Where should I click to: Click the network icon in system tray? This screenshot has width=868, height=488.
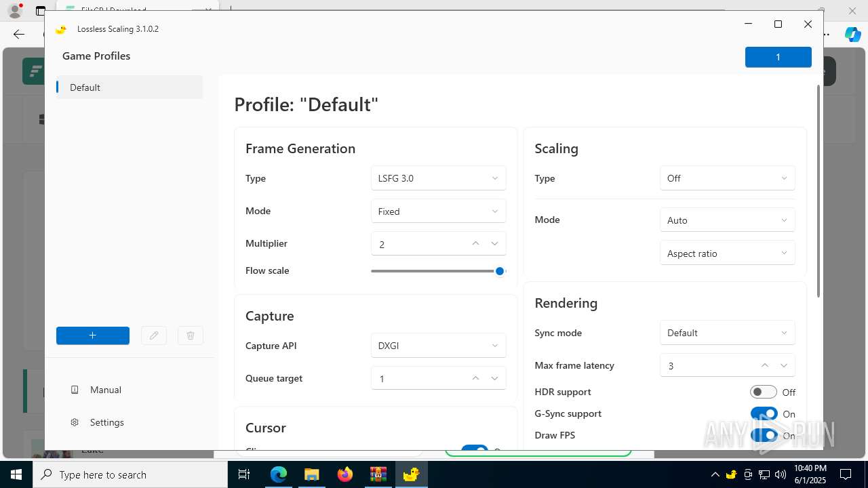(x=764, y=474)
